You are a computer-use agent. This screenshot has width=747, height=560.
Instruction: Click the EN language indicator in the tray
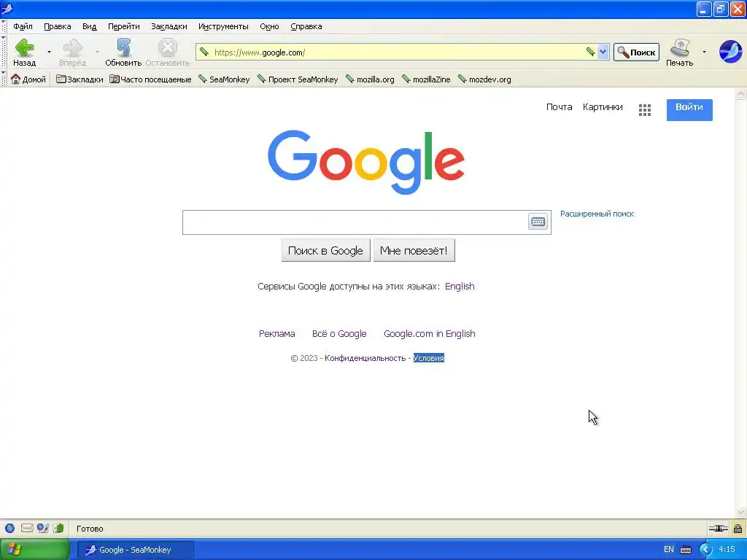[x=669, y=550]
